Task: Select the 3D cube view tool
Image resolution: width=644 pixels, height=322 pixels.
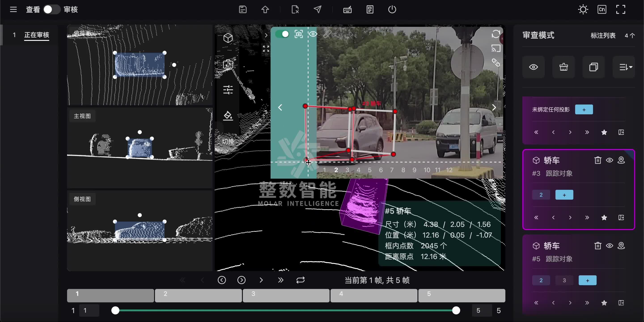Action: (x=228, y=38)
